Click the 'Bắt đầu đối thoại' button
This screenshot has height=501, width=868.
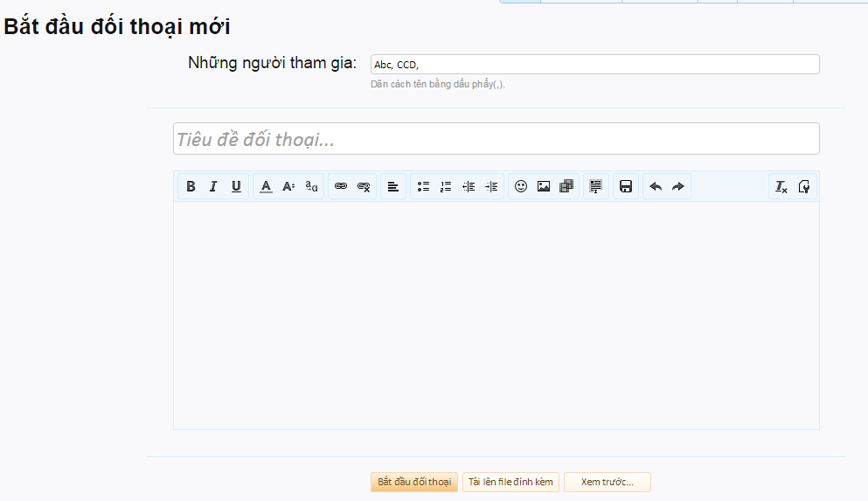coord(414,483)
